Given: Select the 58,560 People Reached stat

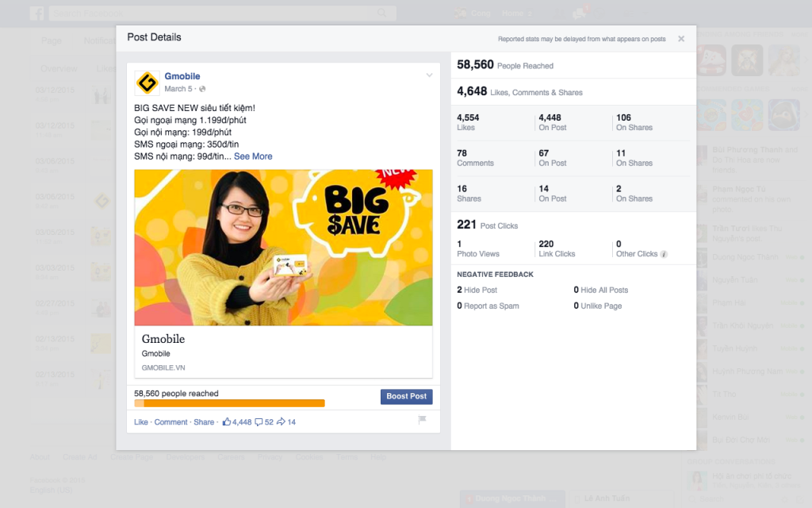Looking at the screenshot, I should [x=505, y=65].
